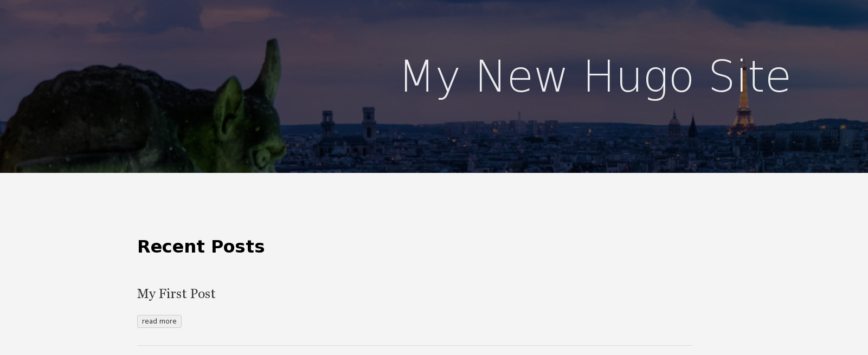Click the dark spire beside the dome

click(693, 127)
